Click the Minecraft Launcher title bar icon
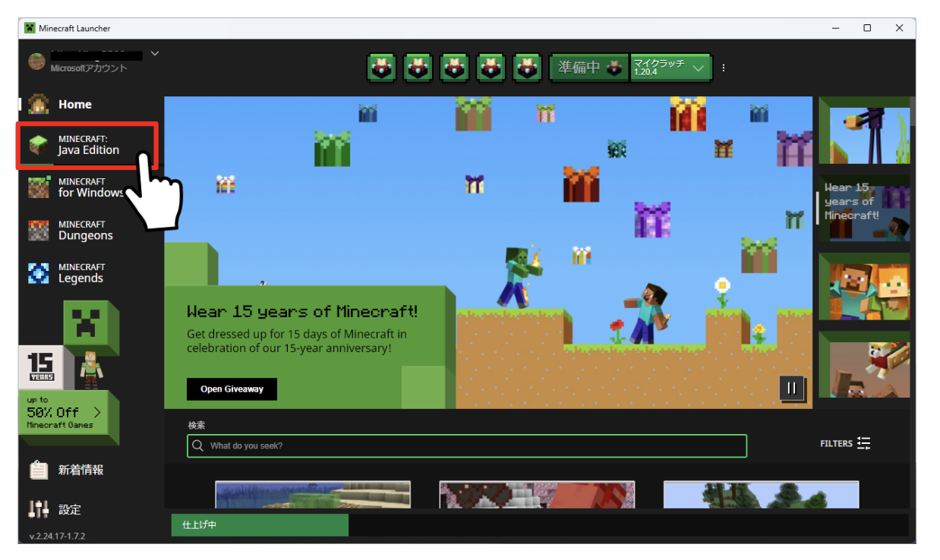The height and width of the screenshot is (560, 940). pos(30,28)
